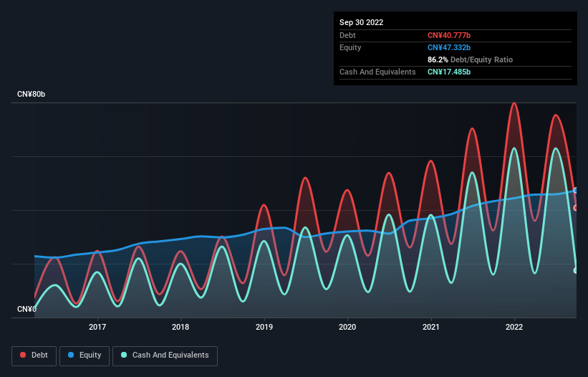Click the teal Cash data point marker
Viewport: 588px width, 377px height.
click(576, 270)
